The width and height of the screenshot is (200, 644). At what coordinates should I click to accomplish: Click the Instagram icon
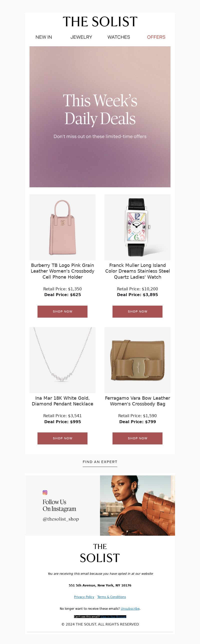pyautogui.click(x=45, y=492)
